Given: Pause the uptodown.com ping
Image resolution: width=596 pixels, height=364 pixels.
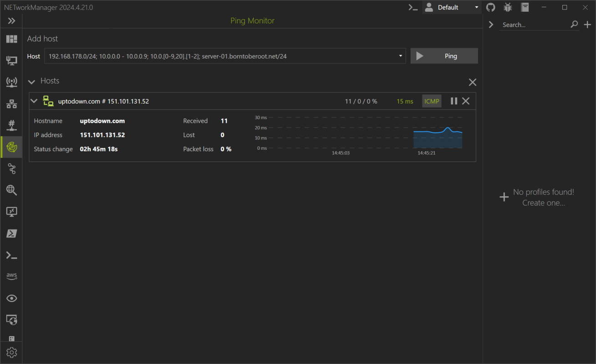Looking at the screenshot, I should (453, 101).
